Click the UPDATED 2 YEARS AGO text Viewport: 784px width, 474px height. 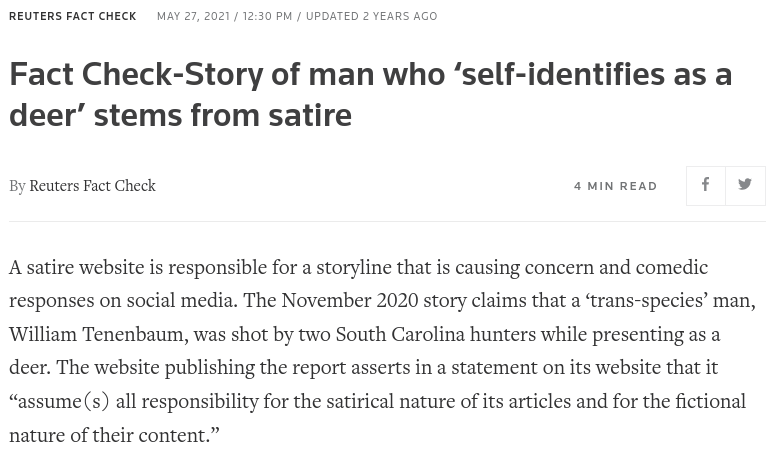[372, 16]
